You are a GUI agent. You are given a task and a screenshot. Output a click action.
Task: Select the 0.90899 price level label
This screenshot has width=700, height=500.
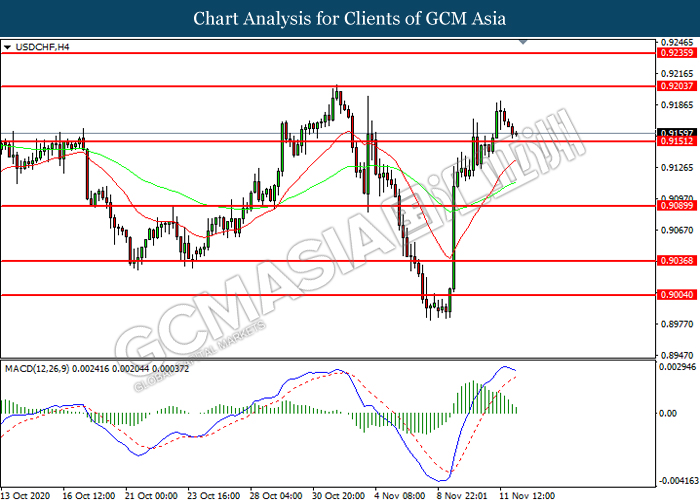[x=677, y=206]
